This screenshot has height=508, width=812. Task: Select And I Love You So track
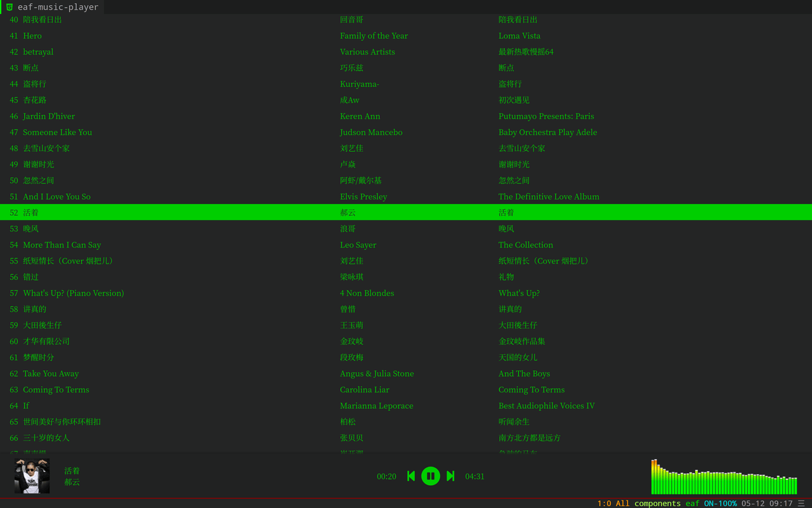[406, 196]
